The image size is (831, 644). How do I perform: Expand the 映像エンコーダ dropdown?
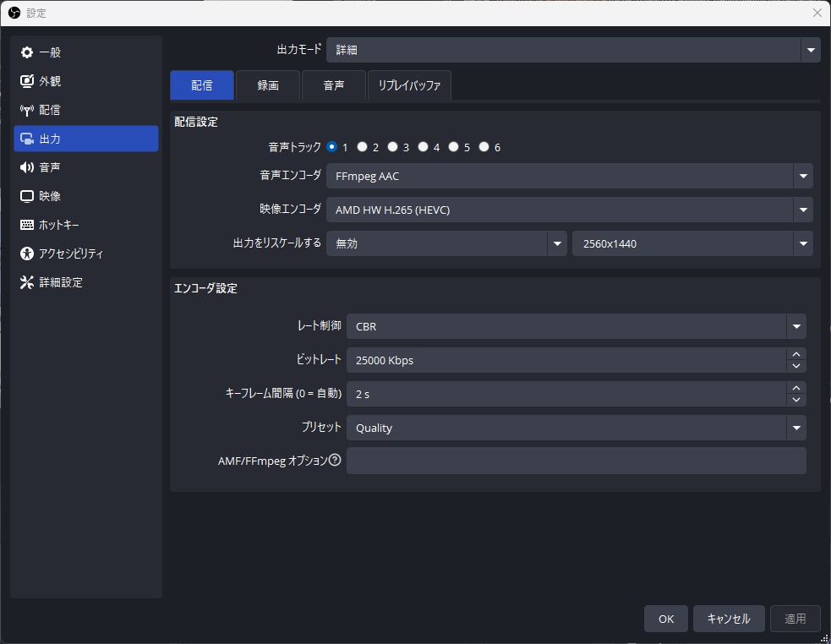[801, 209]
